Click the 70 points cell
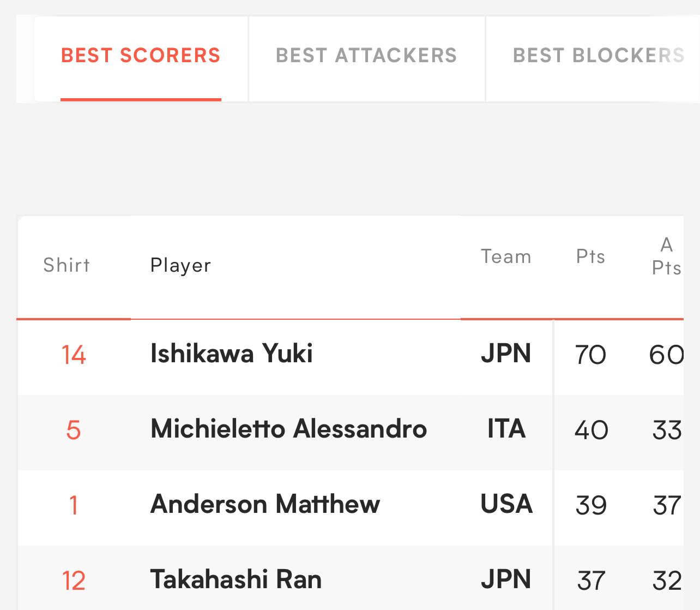Screen dimensions: 700x610 point(590,355)
